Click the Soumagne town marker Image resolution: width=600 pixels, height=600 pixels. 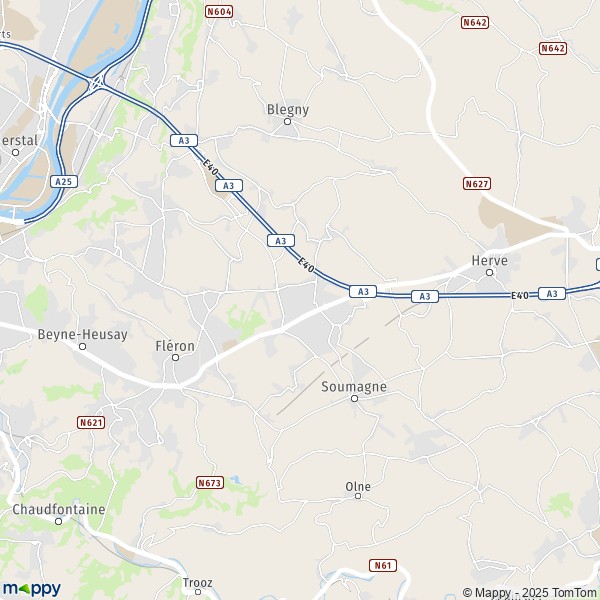pyautogui.click(x=354, y=399)
